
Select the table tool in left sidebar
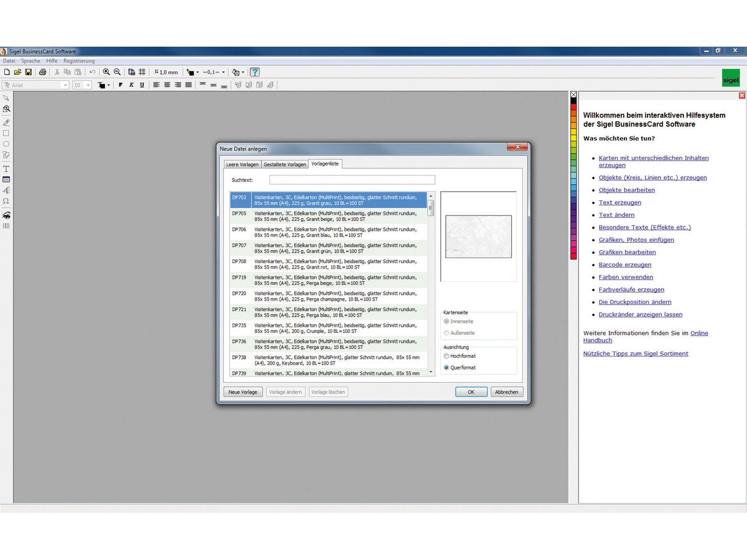(x=6, y=179)
